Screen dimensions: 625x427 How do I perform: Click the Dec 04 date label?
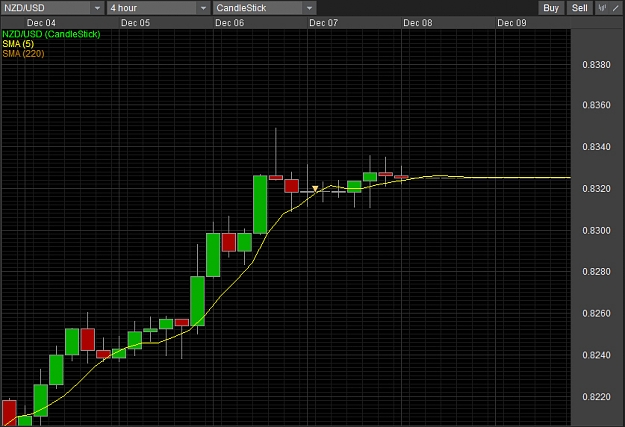(x=41, y=23)
